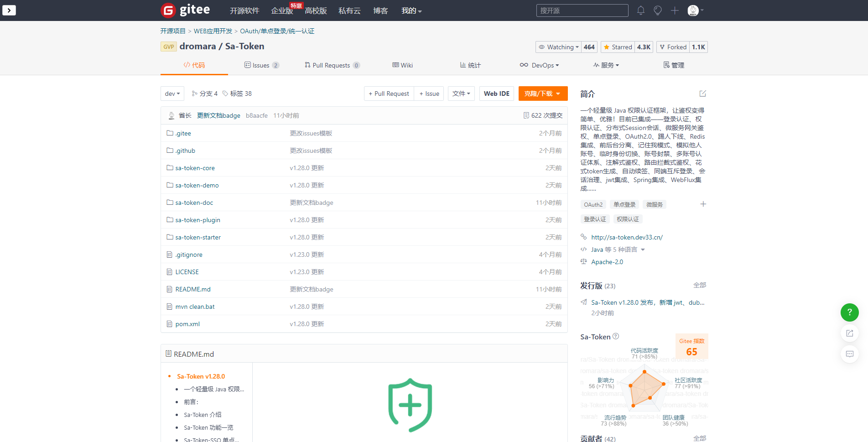Open the http://sa-token.dev33.cn/ link

(x=627, y=237)
